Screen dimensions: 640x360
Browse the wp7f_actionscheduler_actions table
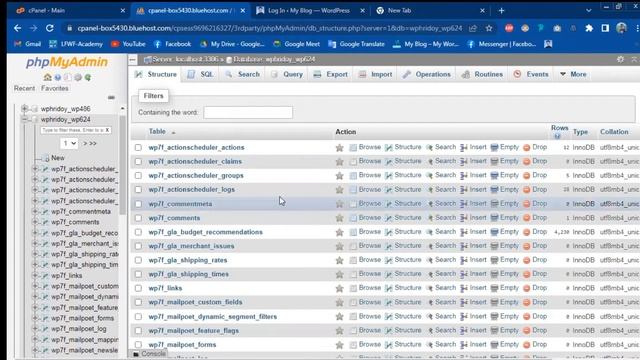tap(365, 147)
